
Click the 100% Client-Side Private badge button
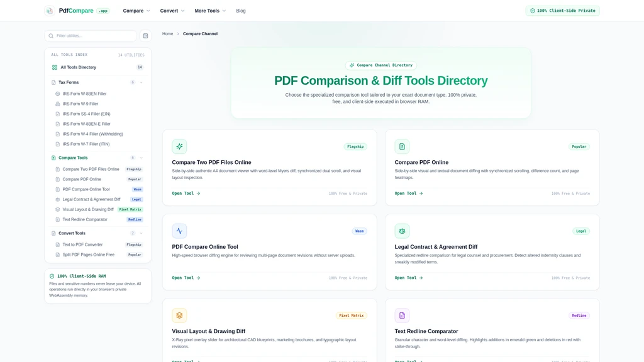[x=562, y=11]
